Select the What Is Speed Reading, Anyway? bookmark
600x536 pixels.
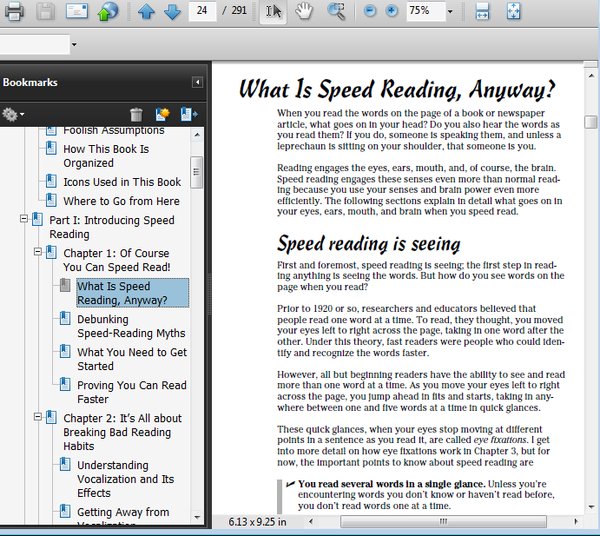132,293
